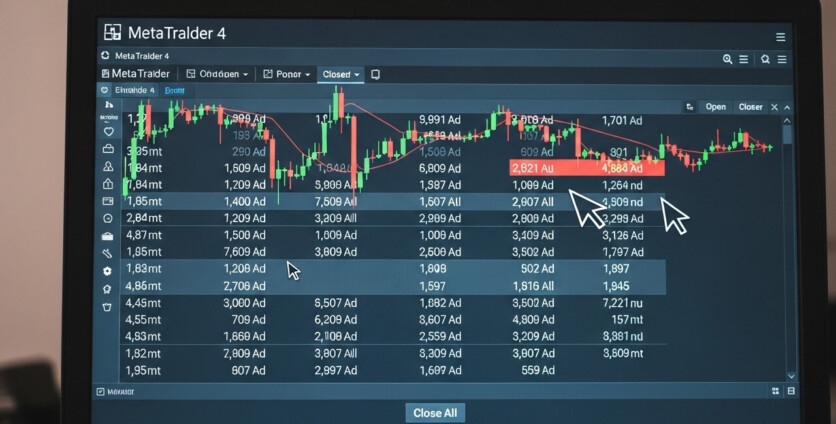Click the 7,221 nu cell
The width and height of the screenshot is (836, 424).
pyautogui.click(x=623, y=303)
